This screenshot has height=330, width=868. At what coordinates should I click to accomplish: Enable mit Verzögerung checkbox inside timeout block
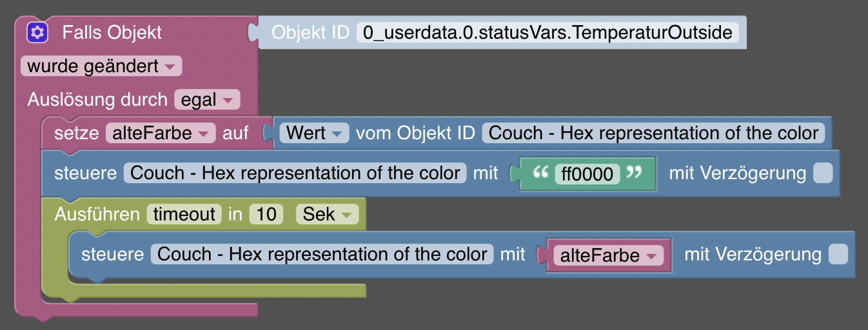(838, 254)
